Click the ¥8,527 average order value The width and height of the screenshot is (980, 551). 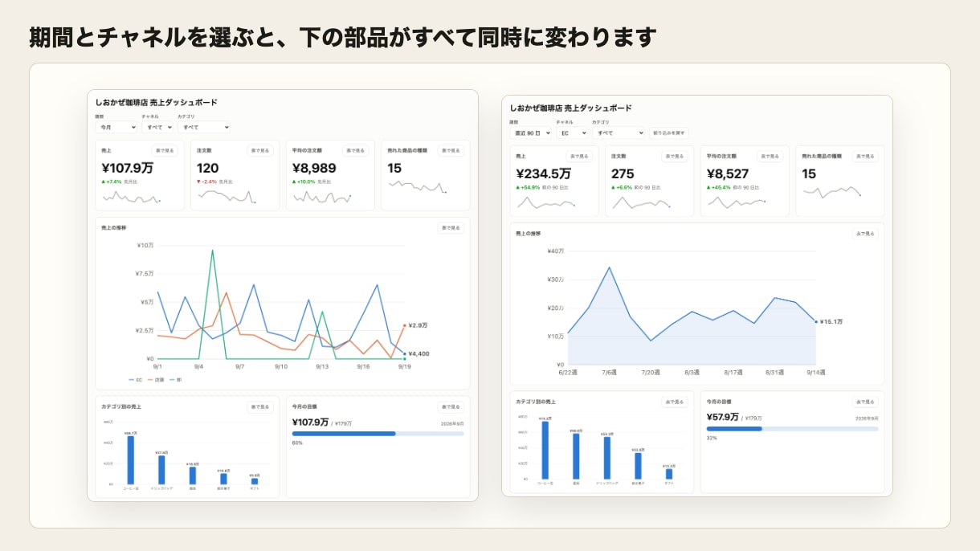tap(729, 174)
